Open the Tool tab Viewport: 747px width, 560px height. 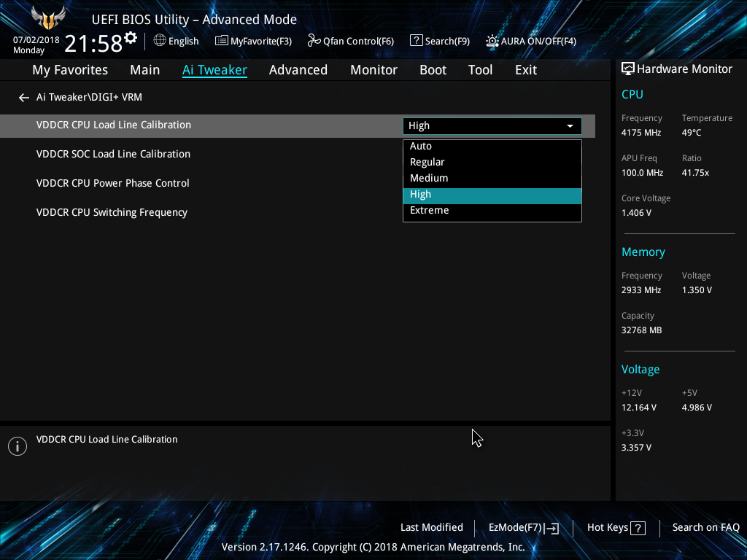480,70
